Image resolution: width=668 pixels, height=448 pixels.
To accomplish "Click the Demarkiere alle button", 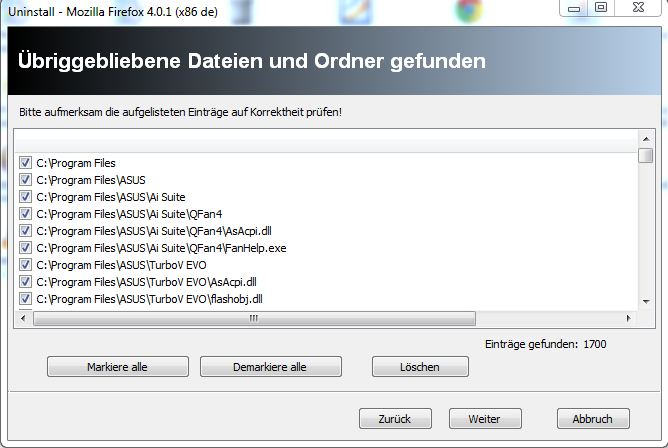I will click(271, 367).
